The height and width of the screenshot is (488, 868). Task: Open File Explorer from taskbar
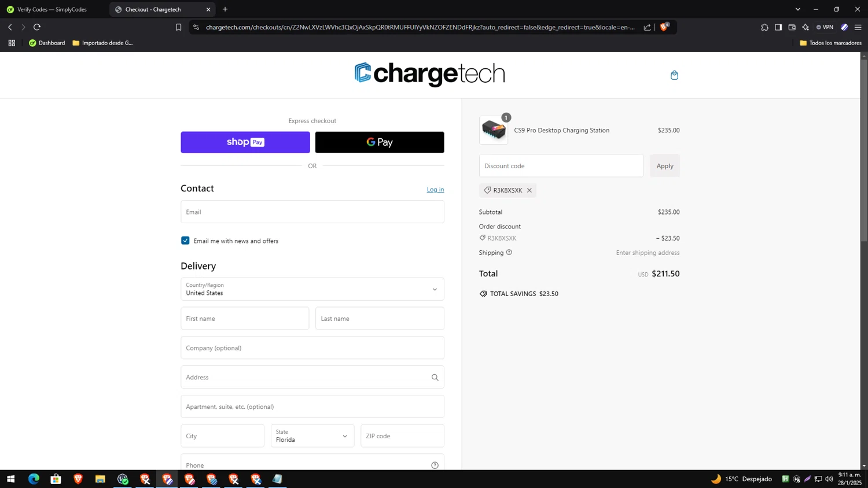pos(100,479)
